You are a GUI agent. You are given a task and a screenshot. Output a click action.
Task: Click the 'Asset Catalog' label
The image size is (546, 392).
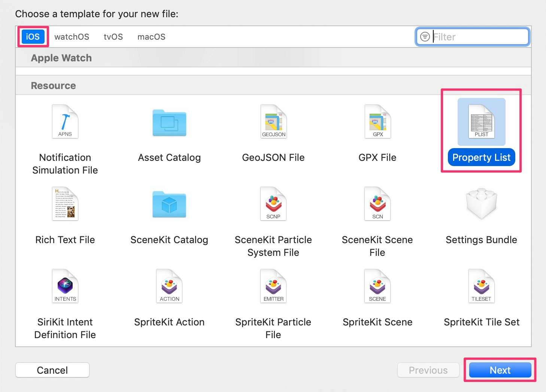point(169,157)
